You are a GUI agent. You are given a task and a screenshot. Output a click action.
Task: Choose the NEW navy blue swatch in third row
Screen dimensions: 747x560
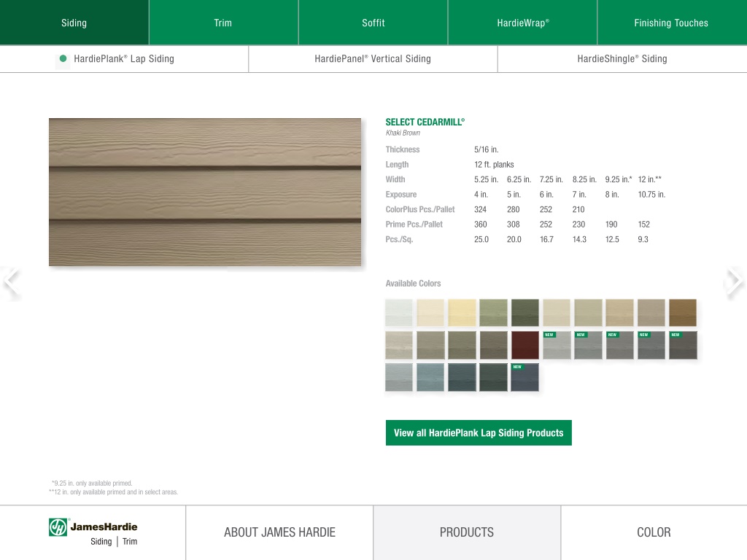pos(525,377)
